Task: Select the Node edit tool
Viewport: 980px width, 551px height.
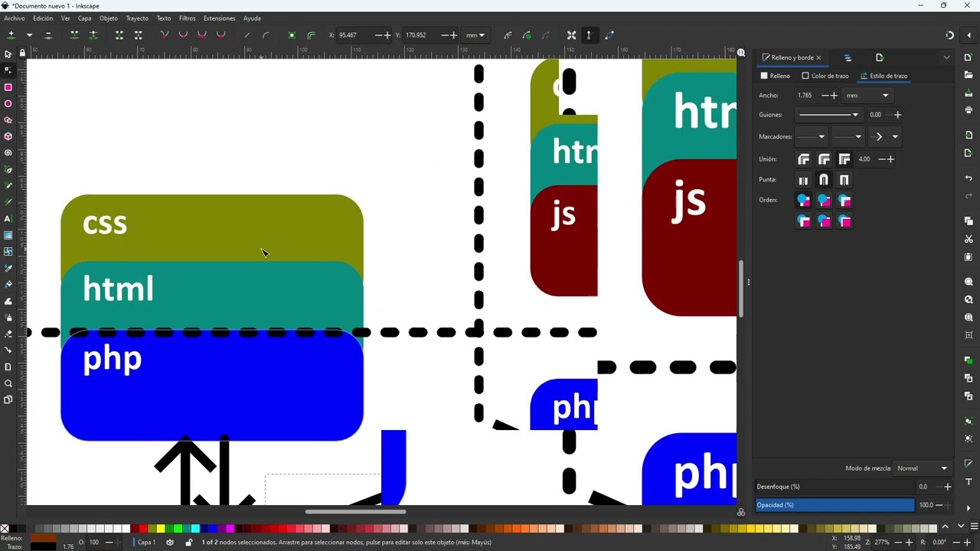Action: point(8,70)
